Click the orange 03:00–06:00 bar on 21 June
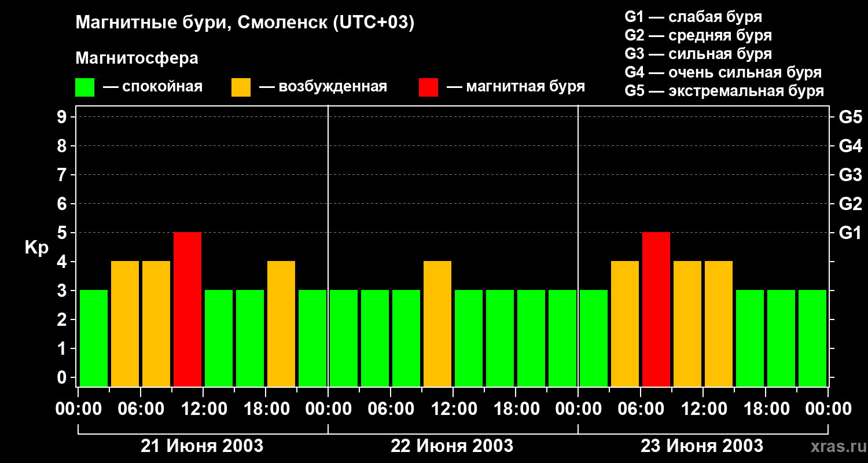Viewport: 868px width, 463px height. [x=125, y=324]
